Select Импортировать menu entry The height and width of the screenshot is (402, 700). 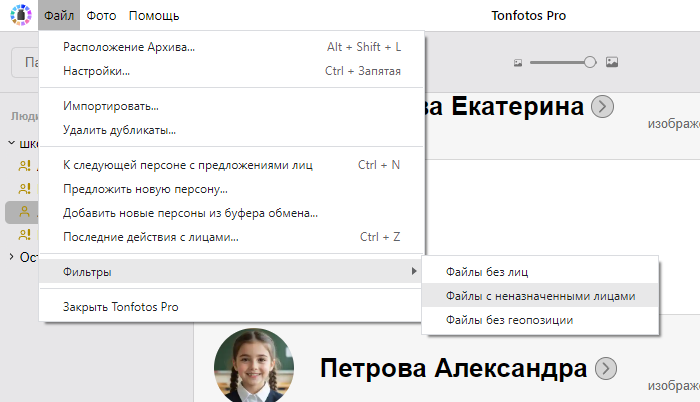point(111,106)
